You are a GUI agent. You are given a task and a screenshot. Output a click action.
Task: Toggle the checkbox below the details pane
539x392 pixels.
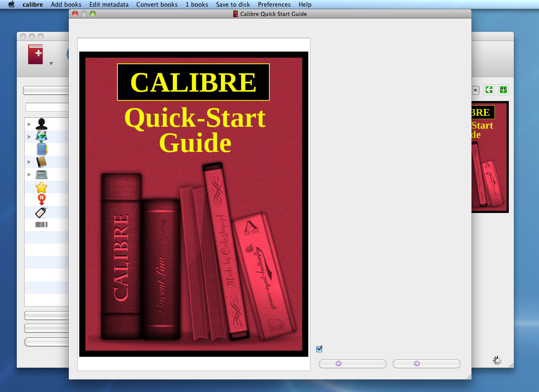(x=319, y=349)
